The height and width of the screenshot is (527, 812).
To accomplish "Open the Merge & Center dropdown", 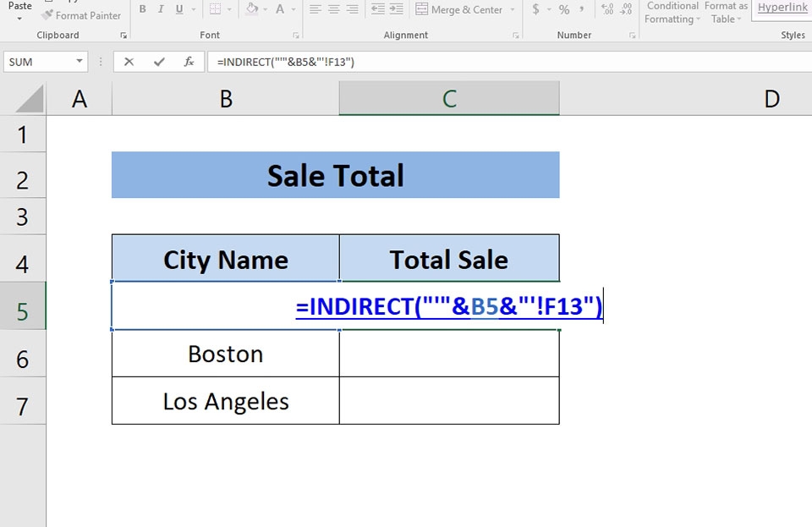I will (x=514, y=9).
